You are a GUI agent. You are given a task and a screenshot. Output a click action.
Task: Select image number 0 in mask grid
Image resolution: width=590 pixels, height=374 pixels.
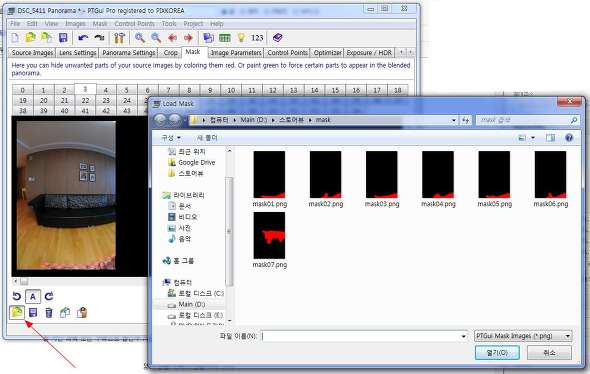point(23,90)
